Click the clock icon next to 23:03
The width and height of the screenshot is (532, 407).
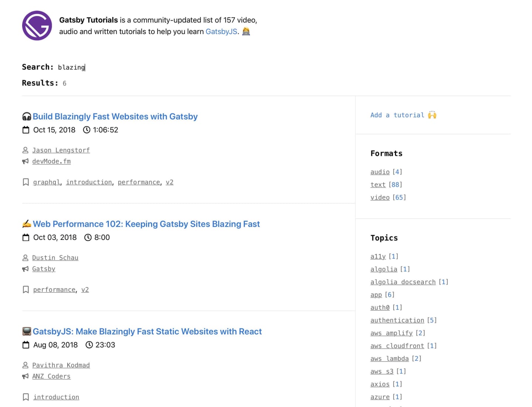(89, 345)
